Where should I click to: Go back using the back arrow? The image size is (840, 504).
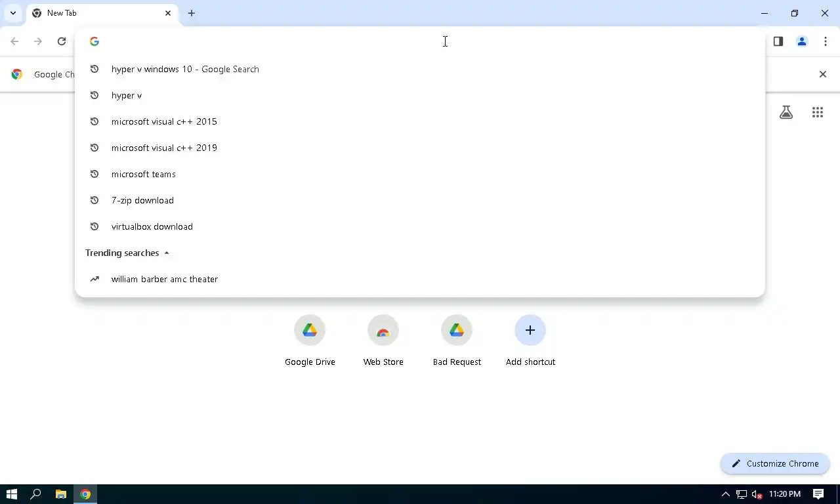click(14, 41)
